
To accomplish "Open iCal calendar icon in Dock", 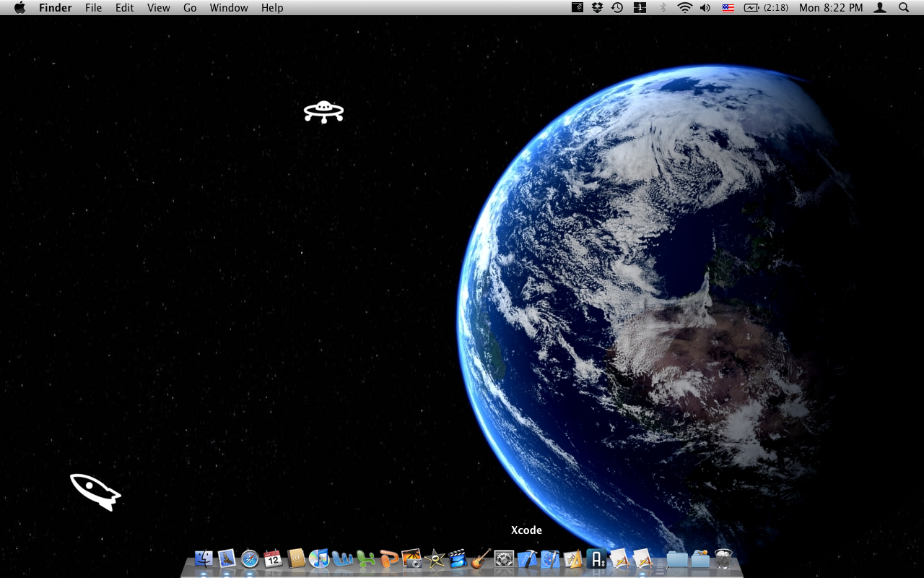I will coord(273,558).
